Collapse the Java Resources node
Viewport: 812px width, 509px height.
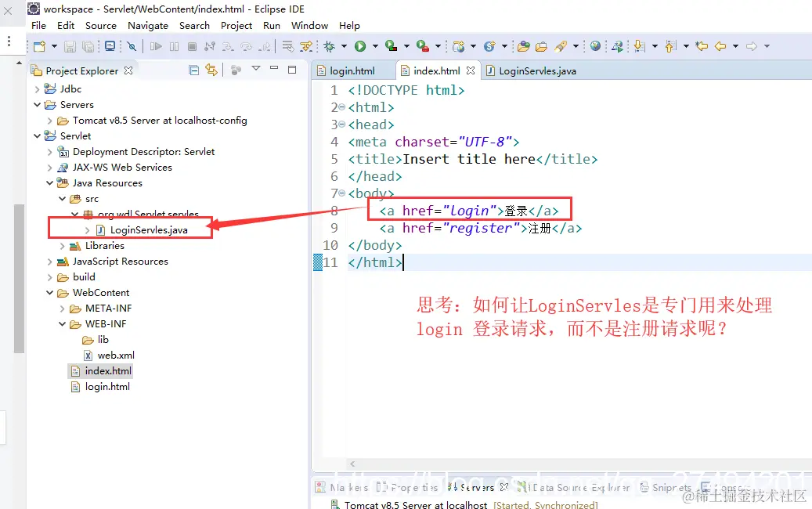[x=49, y=182]
